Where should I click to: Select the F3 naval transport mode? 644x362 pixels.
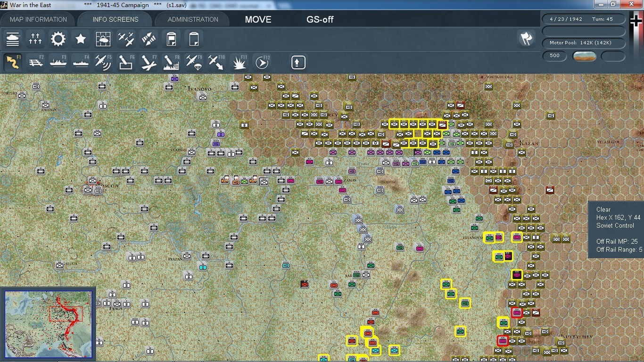[x=58, y=62]
